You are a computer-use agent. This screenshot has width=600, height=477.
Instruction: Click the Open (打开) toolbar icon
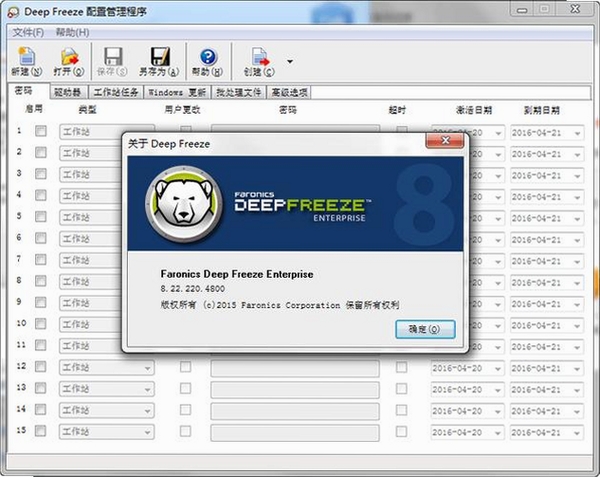point(69,57)
